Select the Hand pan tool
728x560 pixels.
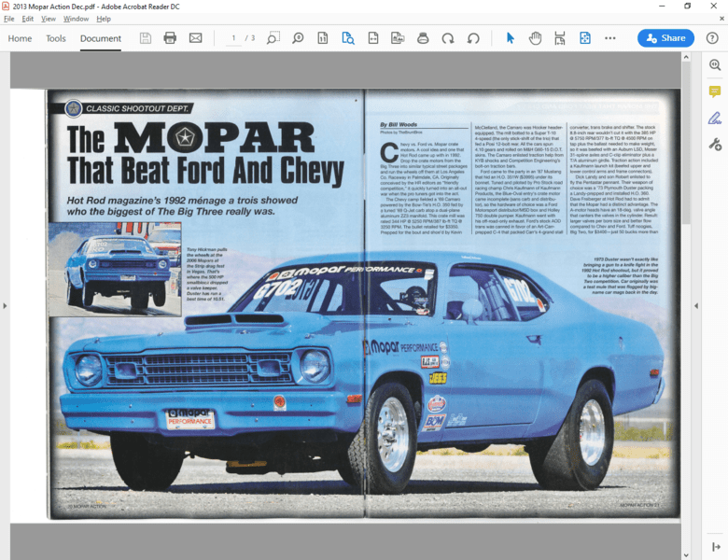[x=535, y=38]
